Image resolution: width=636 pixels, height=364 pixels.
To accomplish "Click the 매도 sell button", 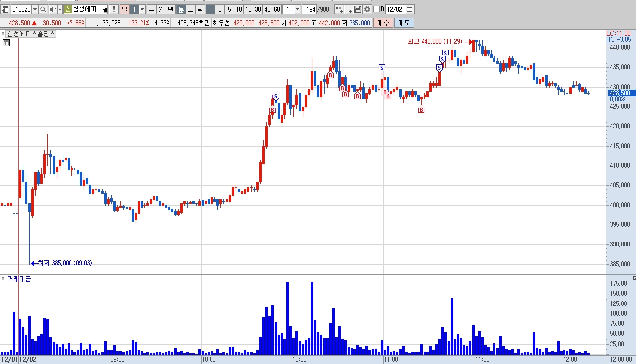I will point(404,23).
